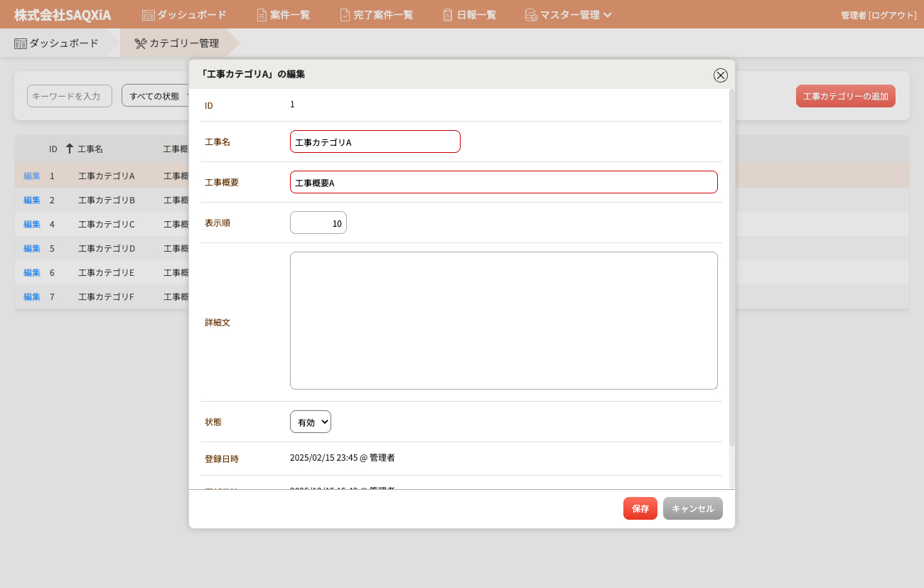924x588 pixels.
Task: Click the dashboard icon in top navigation
Action: point(148,15)
